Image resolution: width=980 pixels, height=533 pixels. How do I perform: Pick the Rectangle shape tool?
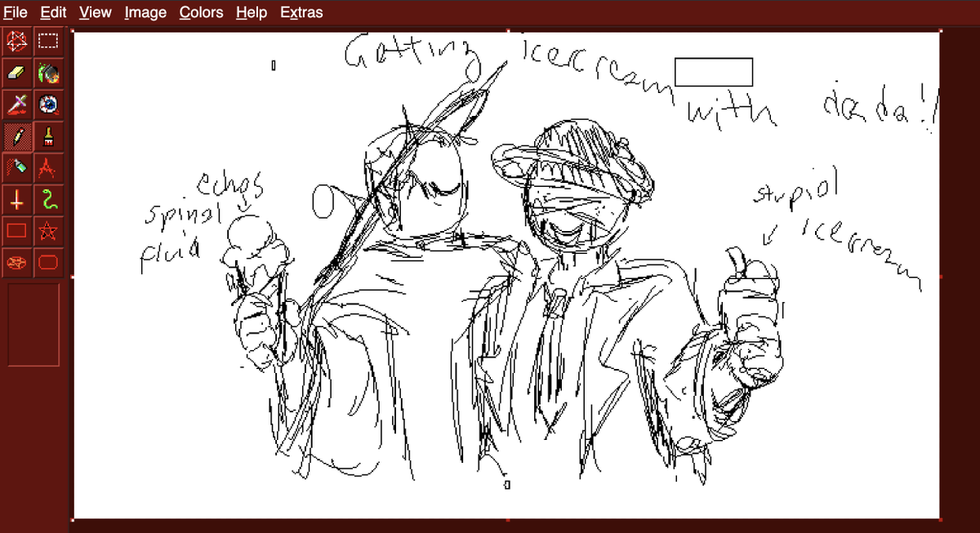(x=16, y=231)
